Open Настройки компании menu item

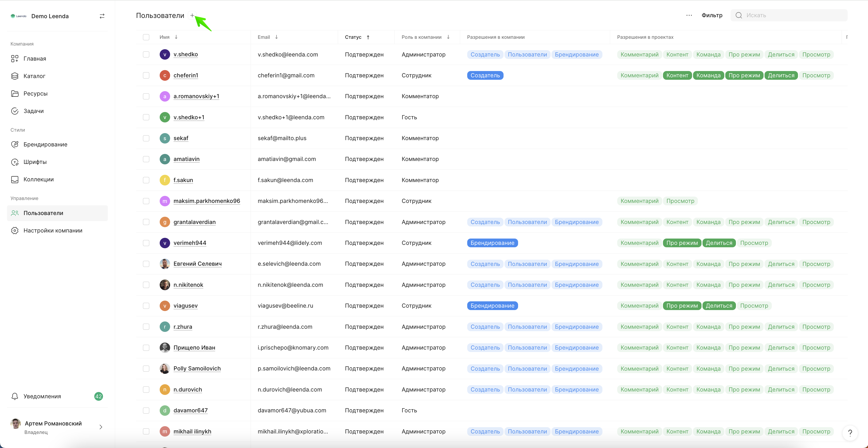pos(53,231)
